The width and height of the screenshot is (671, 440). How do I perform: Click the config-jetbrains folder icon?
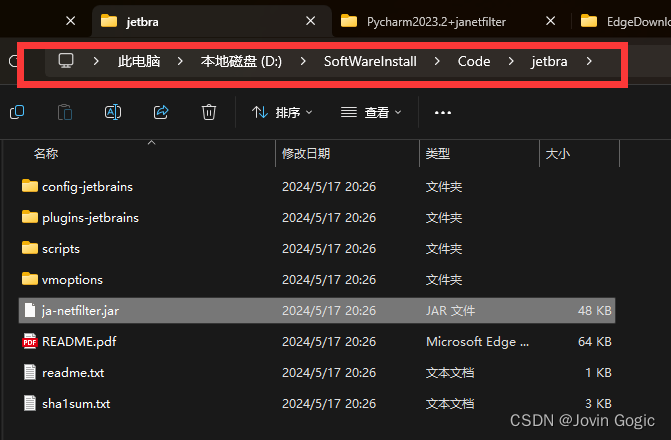pyautogui.click(x=30, y=186)
